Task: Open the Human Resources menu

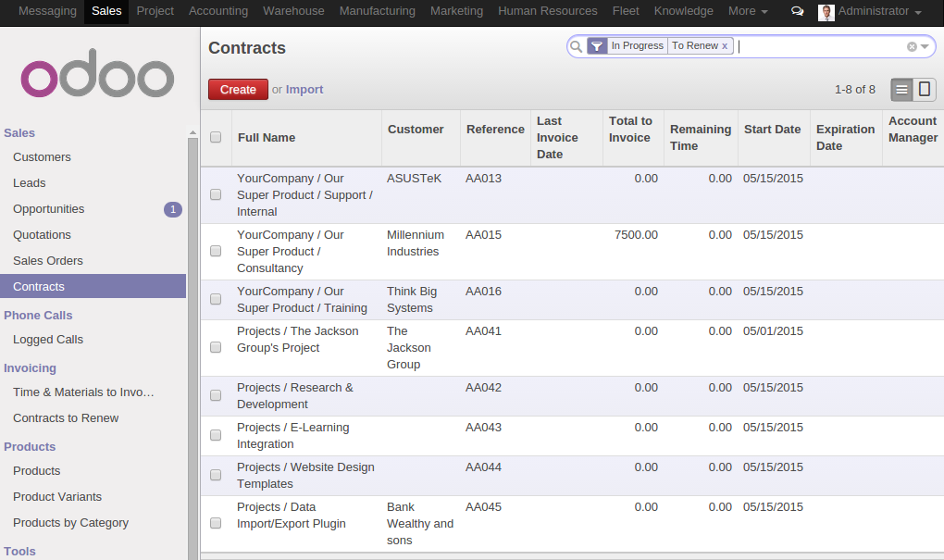Action: 547,11
